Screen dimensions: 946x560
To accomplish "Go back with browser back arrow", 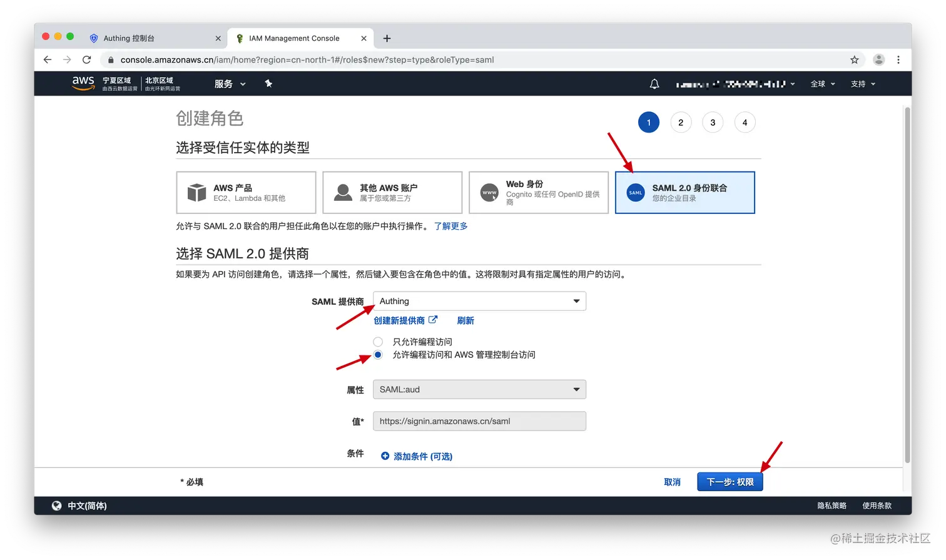I will point(48,59).
